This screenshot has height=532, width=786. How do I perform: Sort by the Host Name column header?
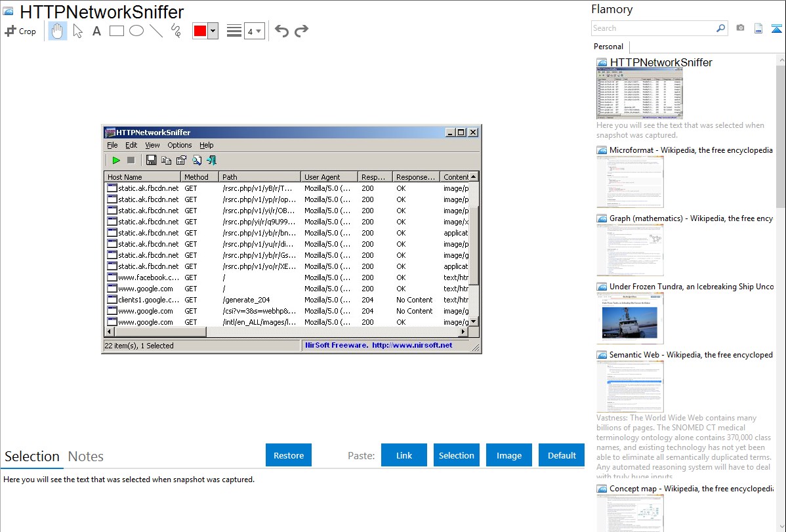point(142,177)
